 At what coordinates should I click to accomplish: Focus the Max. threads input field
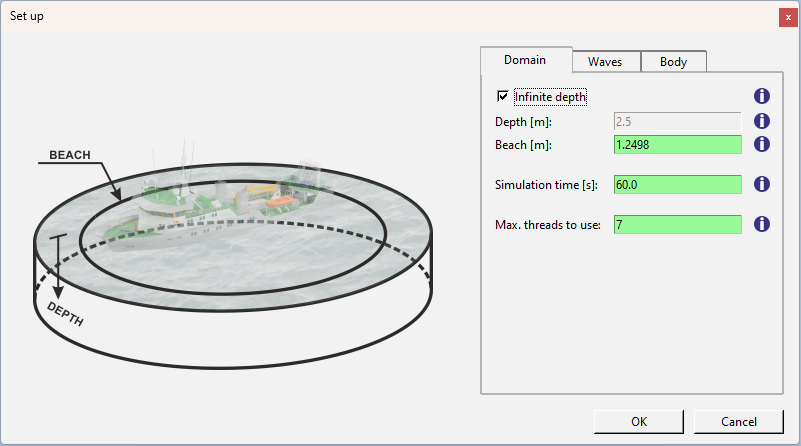677,224
